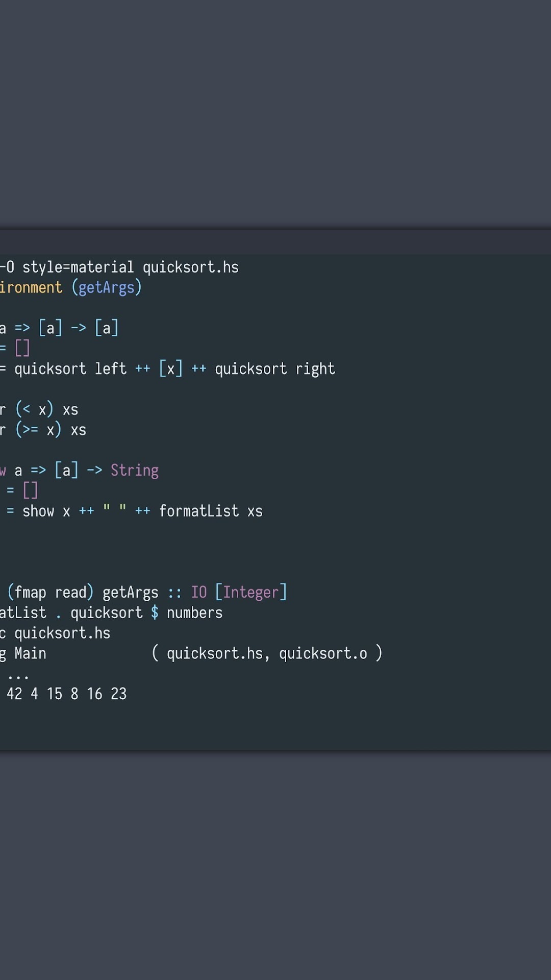
Task: Click '(fmap read)' in main
Action: pyautogui.click(x=51, y=592)
